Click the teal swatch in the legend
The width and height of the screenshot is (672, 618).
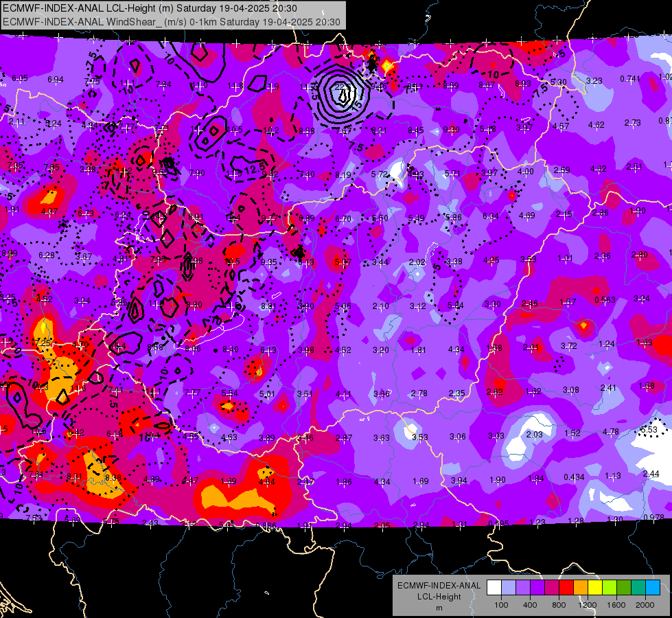coord(638,587)
